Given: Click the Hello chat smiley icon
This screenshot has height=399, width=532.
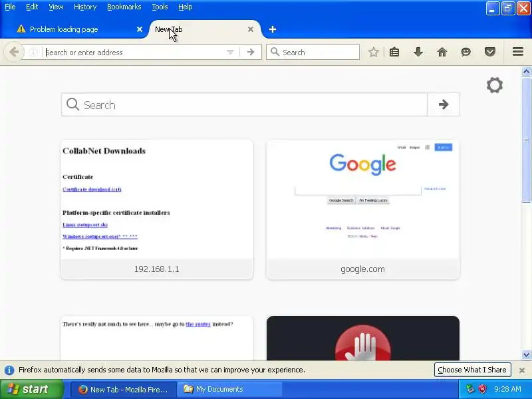Looking at the screenshot, I should (466, 52).
